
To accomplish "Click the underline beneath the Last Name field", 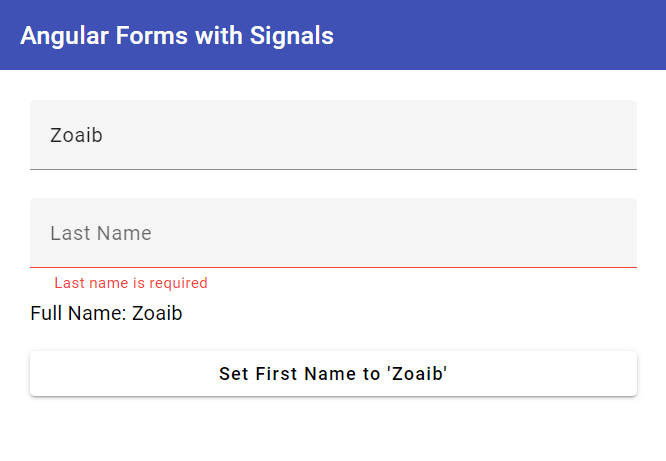I will point(333,267).
